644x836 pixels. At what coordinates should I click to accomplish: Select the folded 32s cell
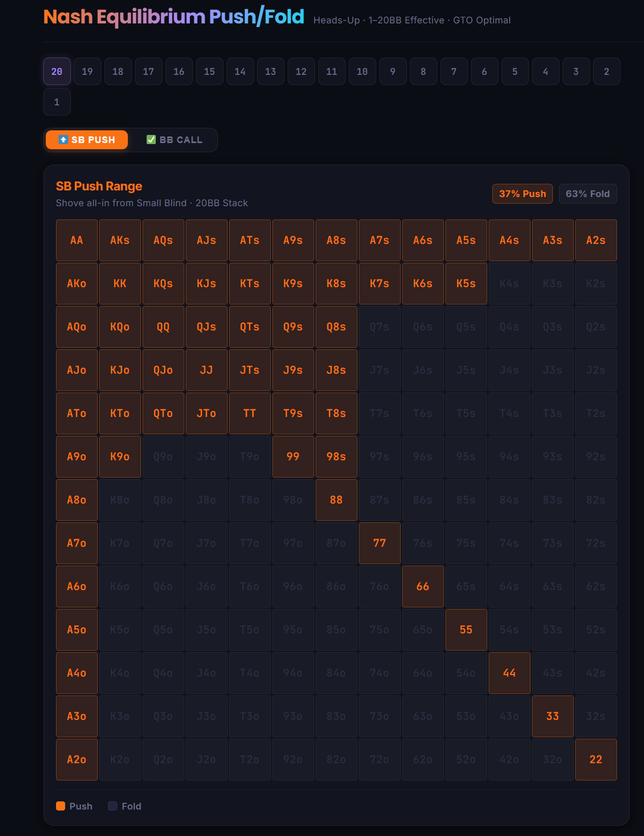[596, 716]
